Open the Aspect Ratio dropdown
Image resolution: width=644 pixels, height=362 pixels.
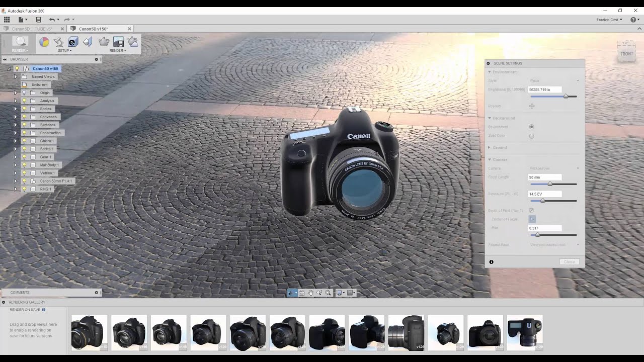554,244
